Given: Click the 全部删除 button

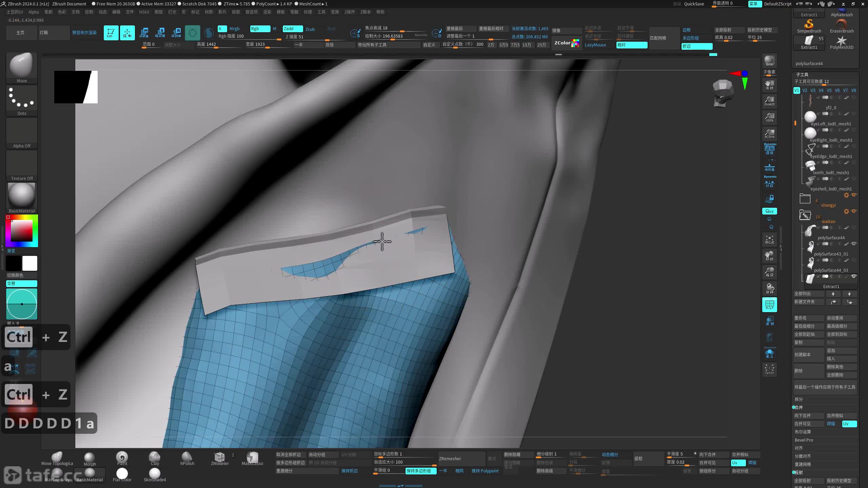Looking at the screenshot, I should click(842, 375).
